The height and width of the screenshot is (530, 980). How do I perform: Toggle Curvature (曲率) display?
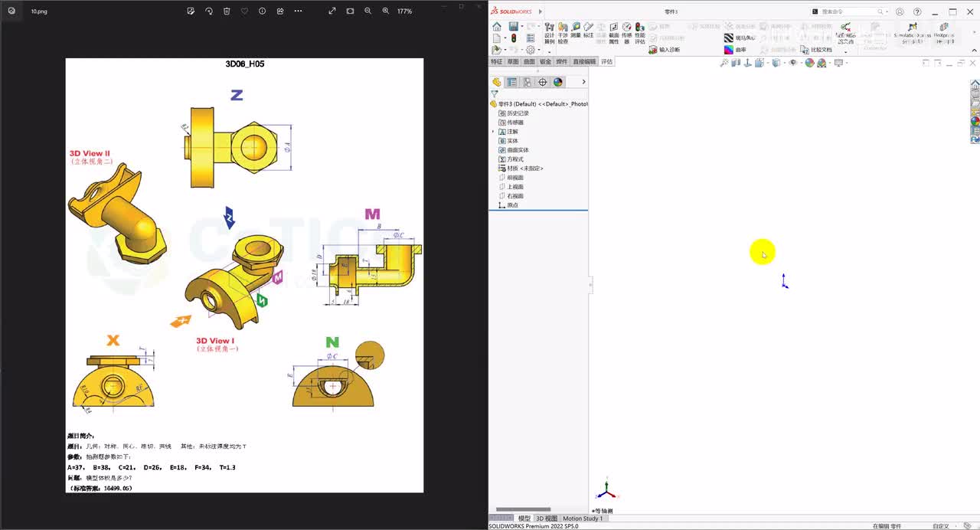pyautogui.click(x=736, y=50)
